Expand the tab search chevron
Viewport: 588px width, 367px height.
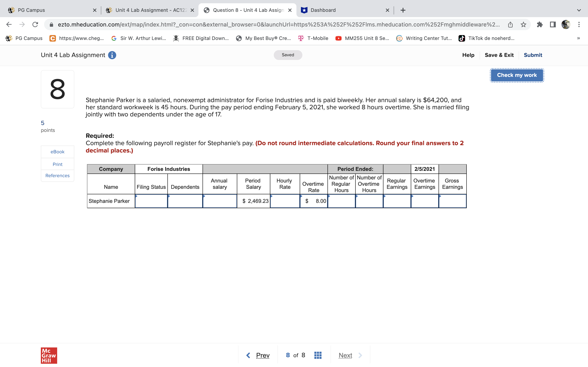point(579,10)
